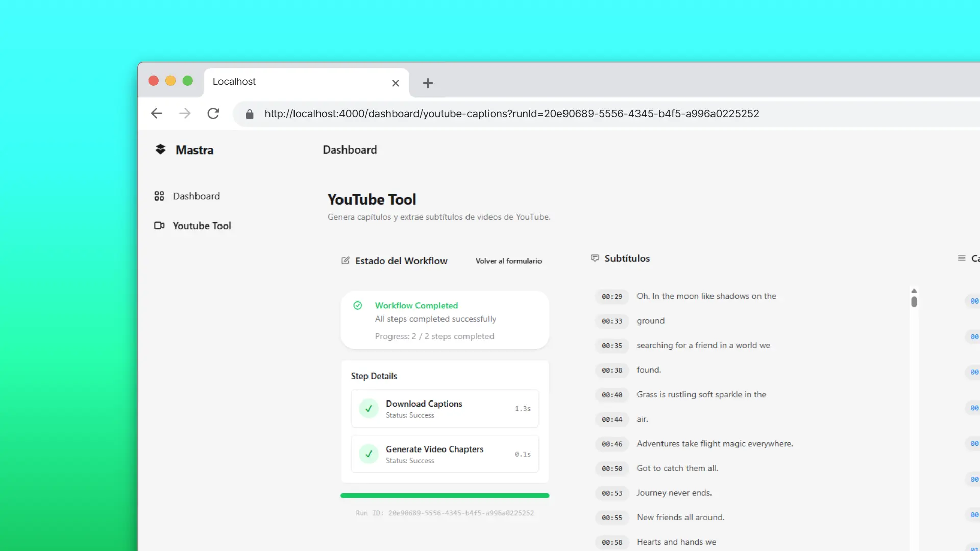Click the Subtítulos speech-bubble icon

coord(595,258)
